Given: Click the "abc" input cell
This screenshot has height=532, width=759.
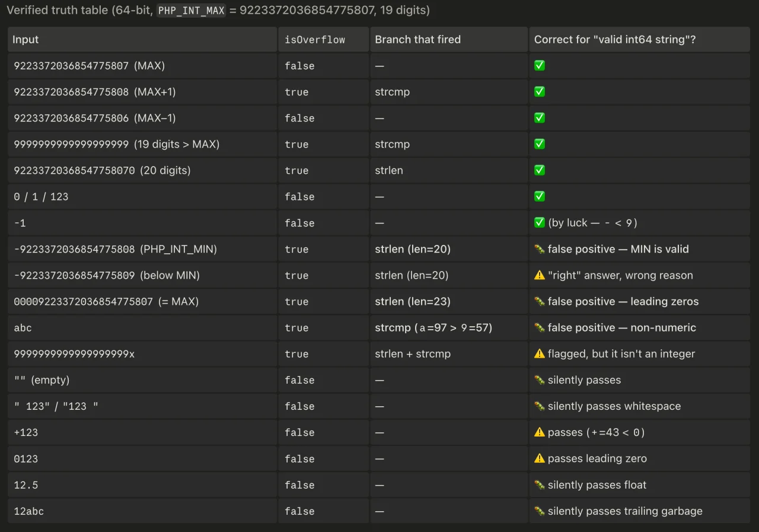Looking at the screenshot, I should (142, 327).
